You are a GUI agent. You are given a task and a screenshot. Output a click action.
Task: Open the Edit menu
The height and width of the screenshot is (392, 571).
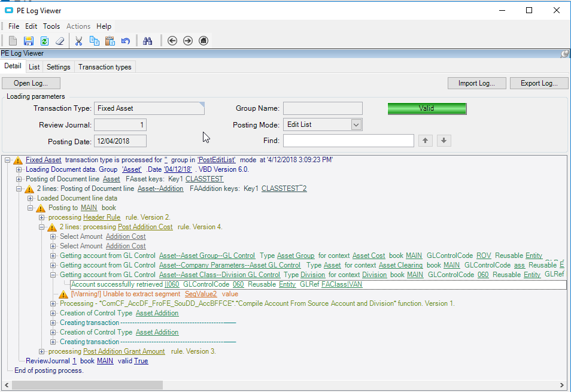pyautogui.click(x=31, y=26)
